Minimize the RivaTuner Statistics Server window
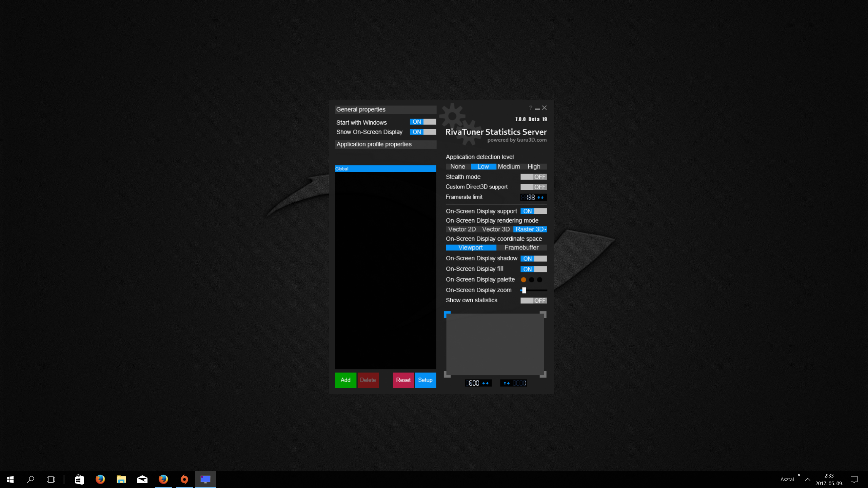868x488 pixels. (537, 108)
